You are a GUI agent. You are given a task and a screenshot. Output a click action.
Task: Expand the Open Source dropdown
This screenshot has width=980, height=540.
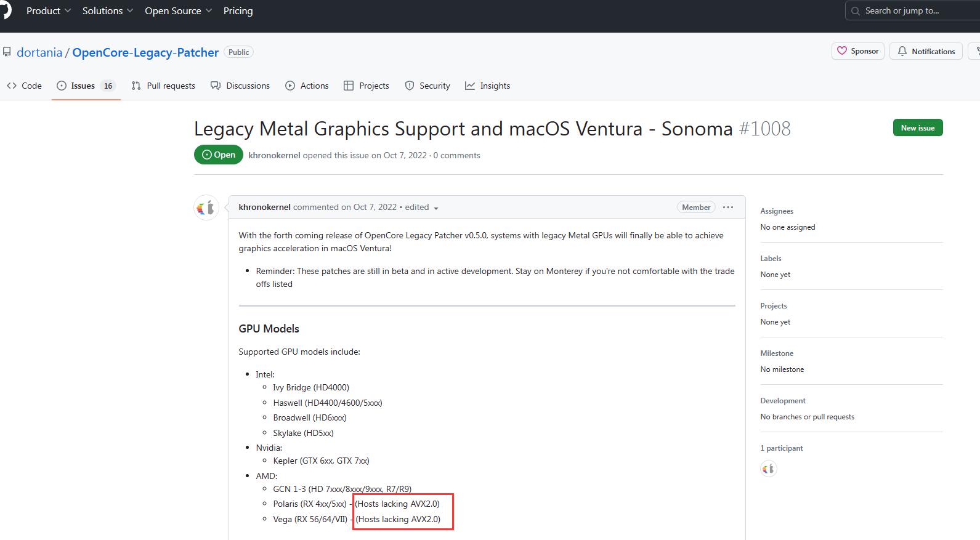pyautogui.click(x=179, y=11)
